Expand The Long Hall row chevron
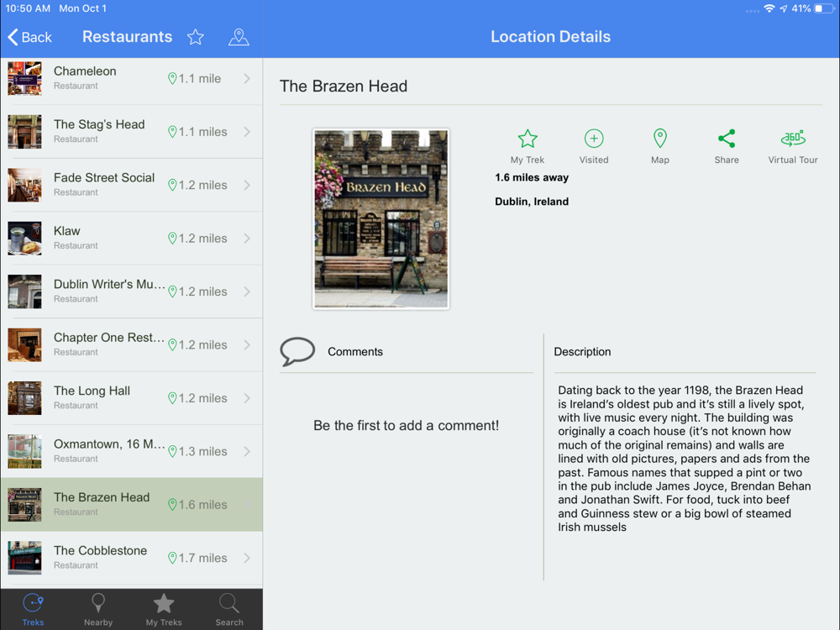This screenshot has height=630, width=840. tap(247, 398)
